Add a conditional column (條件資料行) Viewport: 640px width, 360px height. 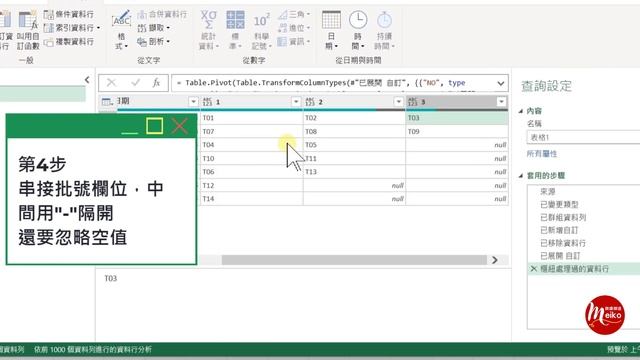[69, 14]
